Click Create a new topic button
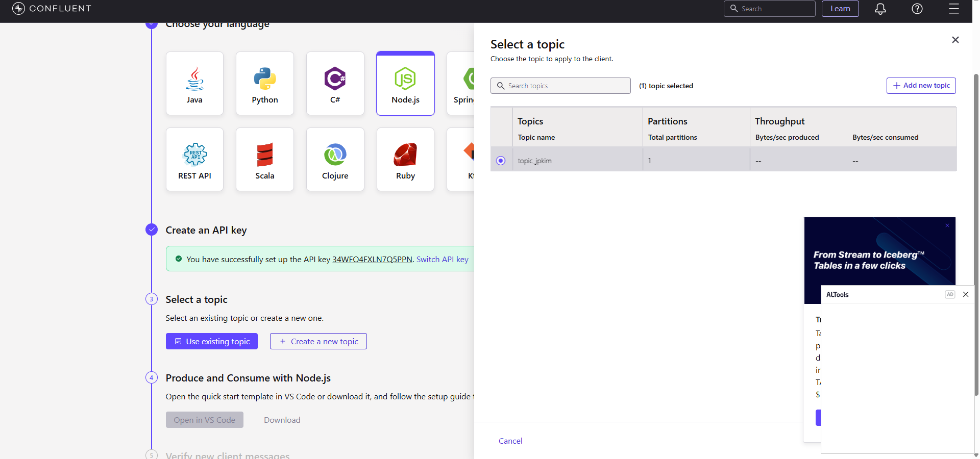Screen dimensions: 980x459 pyautogui.click(x=318, y=341)
